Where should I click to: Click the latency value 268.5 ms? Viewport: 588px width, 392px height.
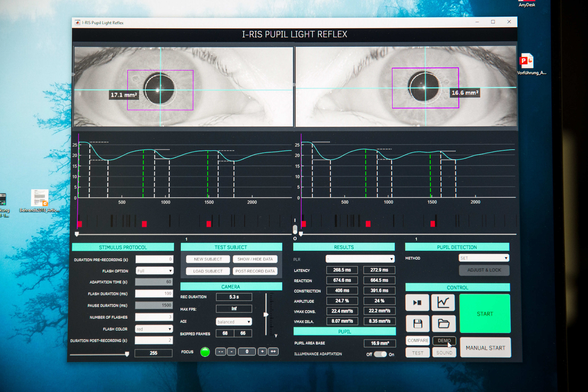(x=342, y=270)
